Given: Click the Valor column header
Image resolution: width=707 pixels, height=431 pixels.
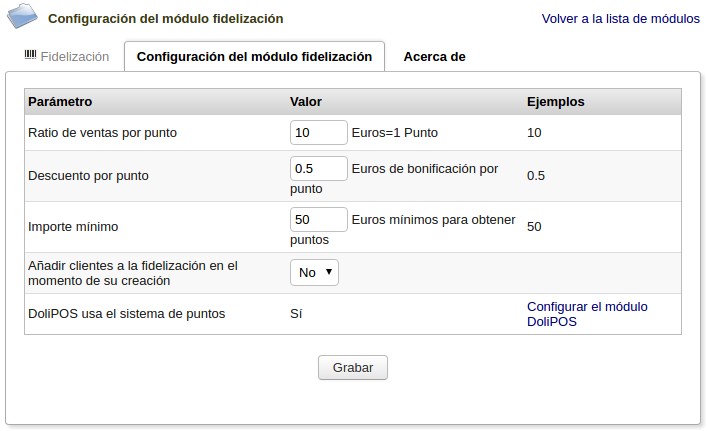Looking at the screenshot, I should [x=305, y=102].
